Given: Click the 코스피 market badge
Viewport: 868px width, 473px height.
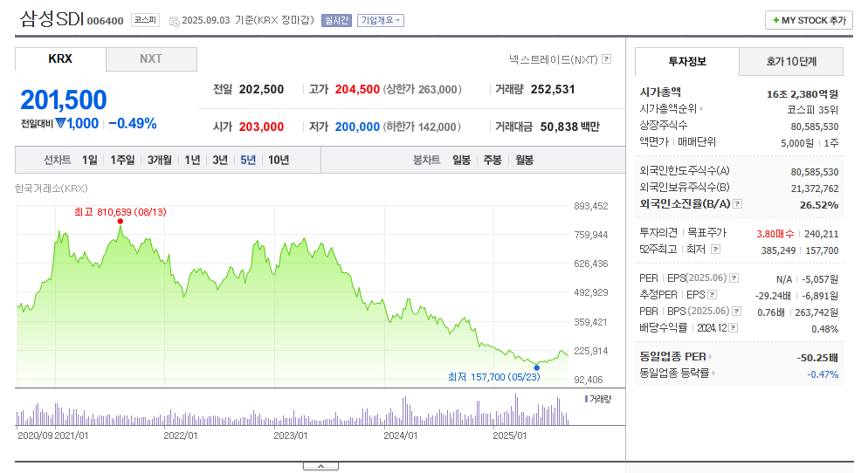Looking at the screenshot, I should [x=145, y=20].
